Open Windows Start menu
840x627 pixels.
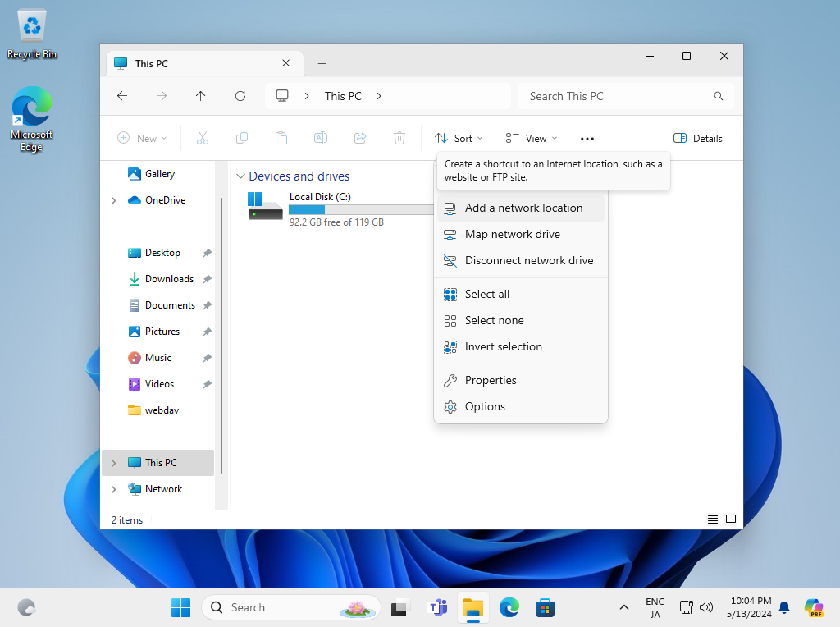(x=181, y=607)
